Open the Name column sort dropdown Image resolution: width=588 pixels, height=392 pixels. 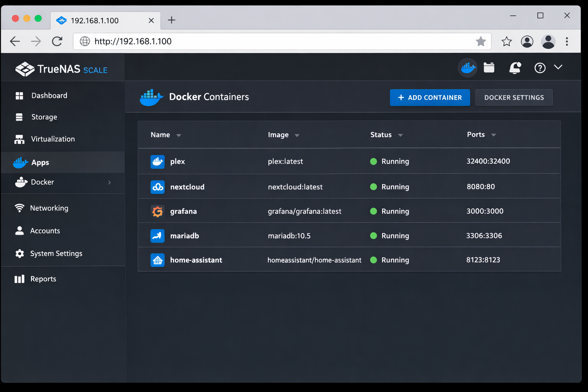pyautogui.click(x=179, y=135)
